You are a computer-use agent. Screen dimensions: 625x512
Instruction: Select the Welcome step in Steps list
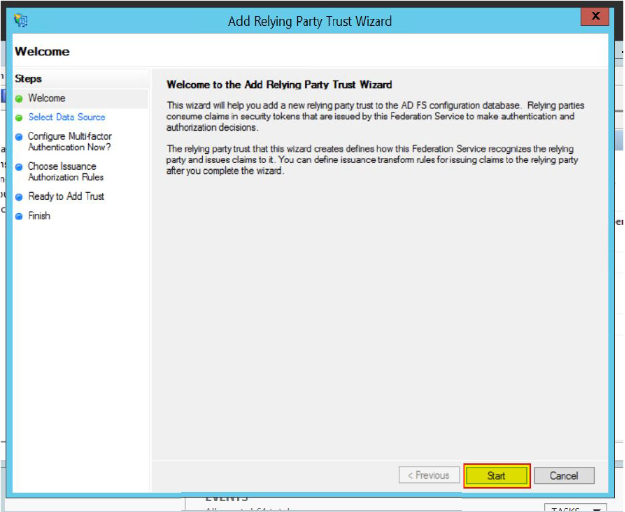tap(47, 98)
